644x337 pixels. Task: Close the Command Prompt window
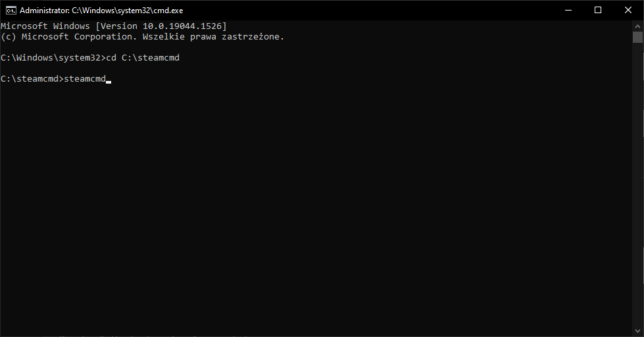pyautogui.click(x=628, y=10)
